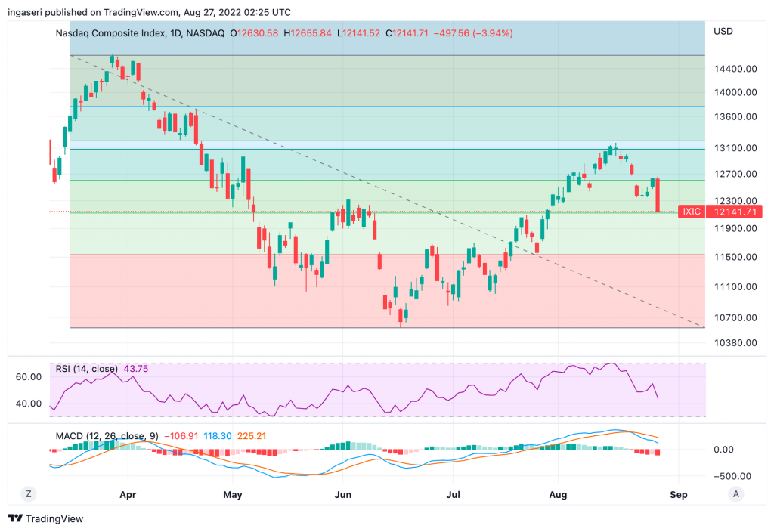Click the Jul label on time axis
Image resolution: width=774 pixels, height=532 pixels.
(454, 494)
